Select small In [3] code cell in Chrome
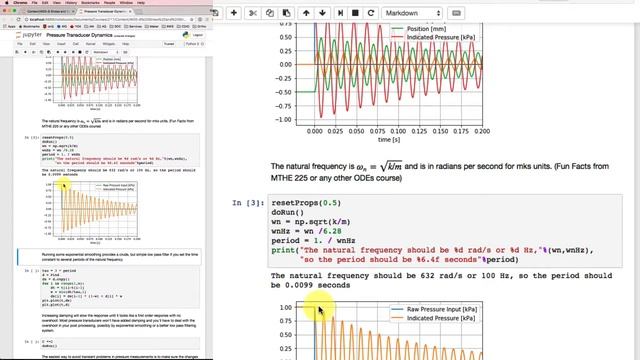640x360 pixels. click(120, 150)
